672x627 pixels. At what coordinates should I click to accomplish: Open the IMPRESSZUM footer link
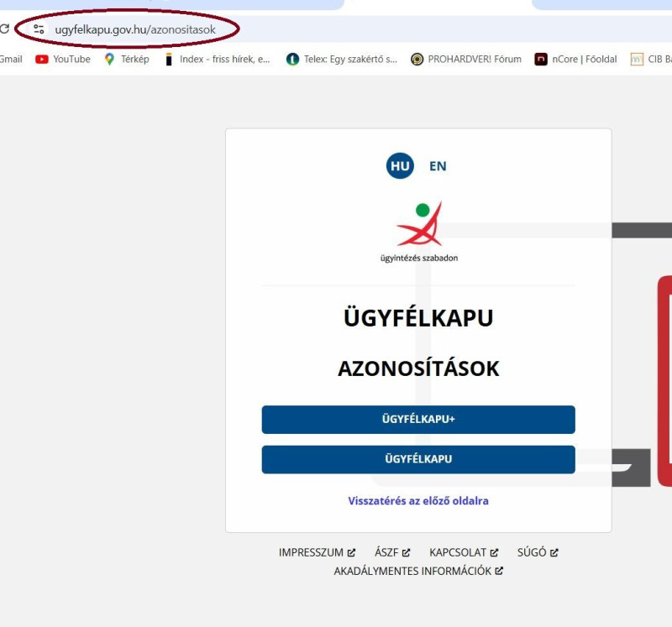pyautogui.click(x=317, y=552)
